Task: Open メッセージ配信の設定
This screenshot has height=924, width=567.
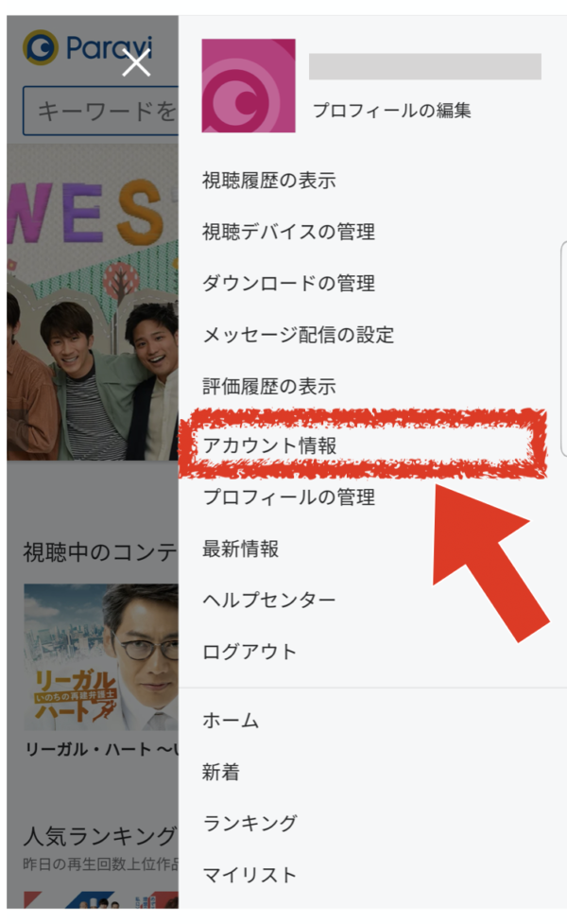Action: pos(298,336)
